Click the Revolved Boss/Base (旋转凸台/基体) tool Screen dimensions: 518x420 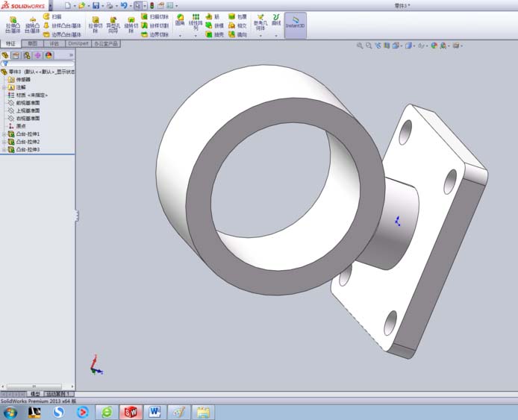(32, 25)
